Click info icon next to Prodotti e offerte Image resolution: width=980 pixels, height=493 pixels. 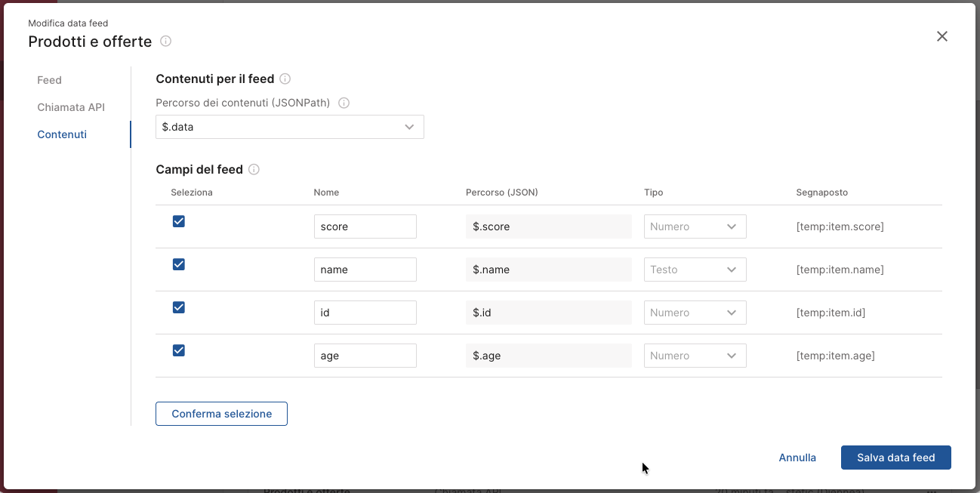166,42
